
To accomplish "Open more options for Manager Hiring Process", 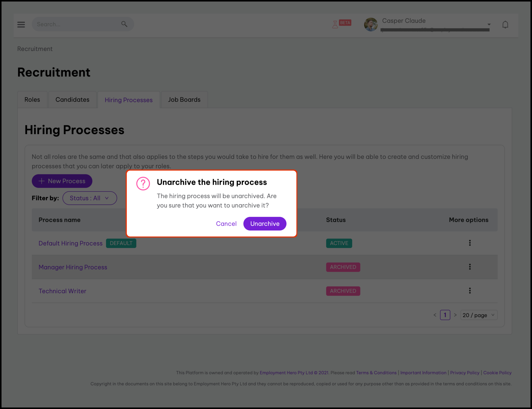I will 470,267.
